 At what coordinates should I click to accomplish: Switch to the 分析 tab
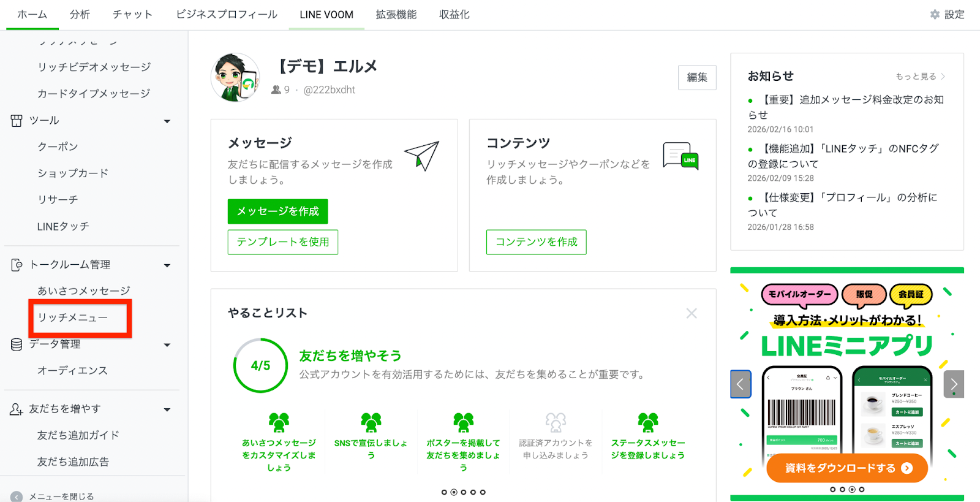[80, 15]
